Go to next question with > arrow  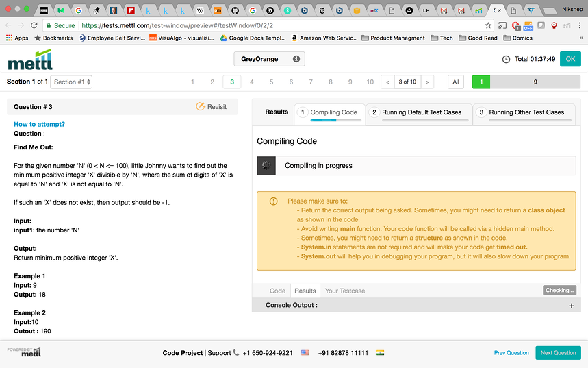pyautogui.click(x=427, y=82)
